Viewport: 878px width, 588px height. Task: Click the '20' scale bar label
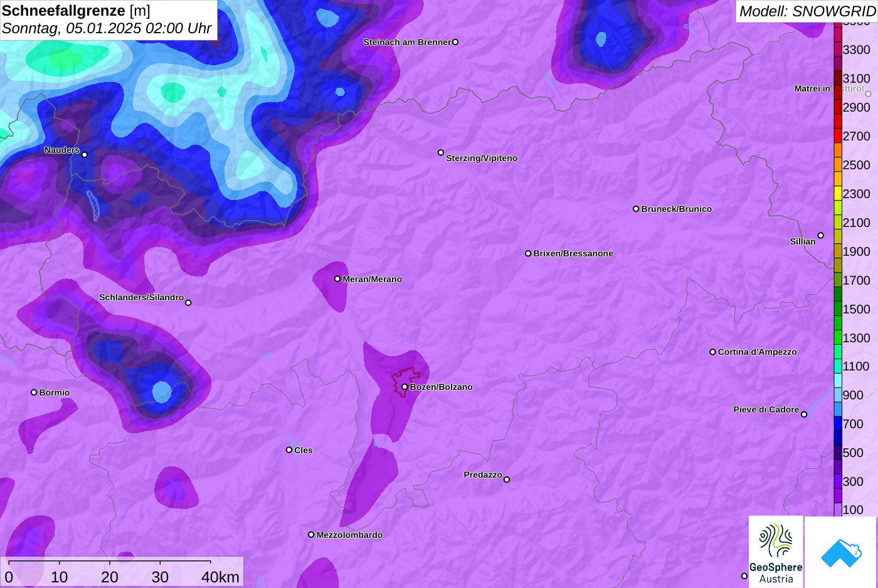[x=110, y=577]
